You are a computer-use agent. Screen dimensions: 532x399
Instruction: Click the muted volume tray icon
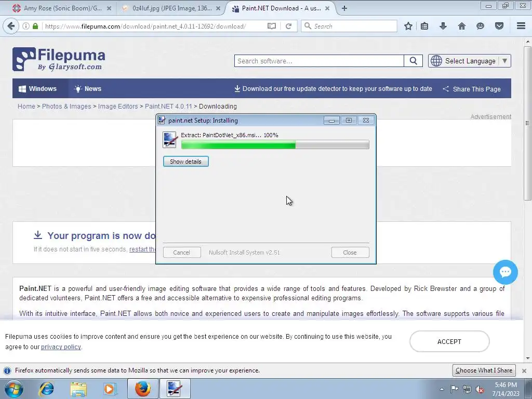pyautogui.click(x=480, y=389)
